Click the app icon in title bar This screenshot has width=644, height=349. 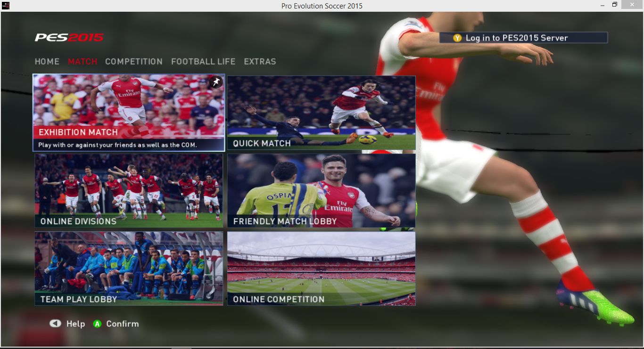click(6, 6)
